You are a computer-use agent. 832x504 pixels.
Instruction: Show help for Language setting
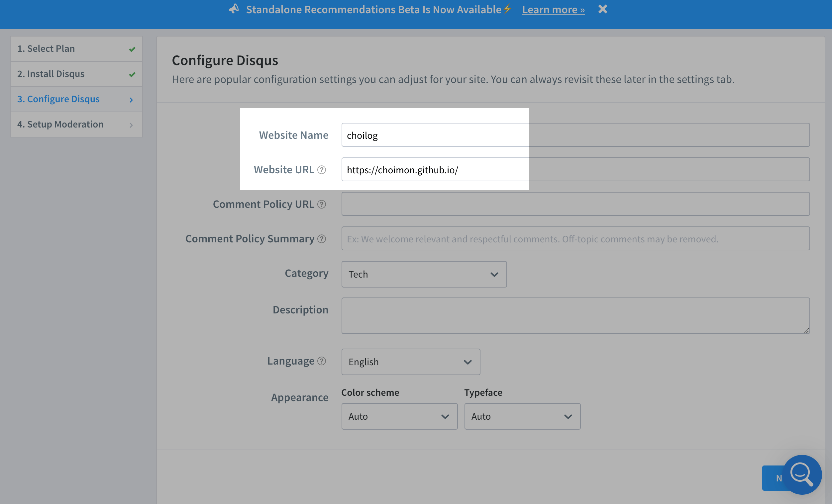pos(322,361)
